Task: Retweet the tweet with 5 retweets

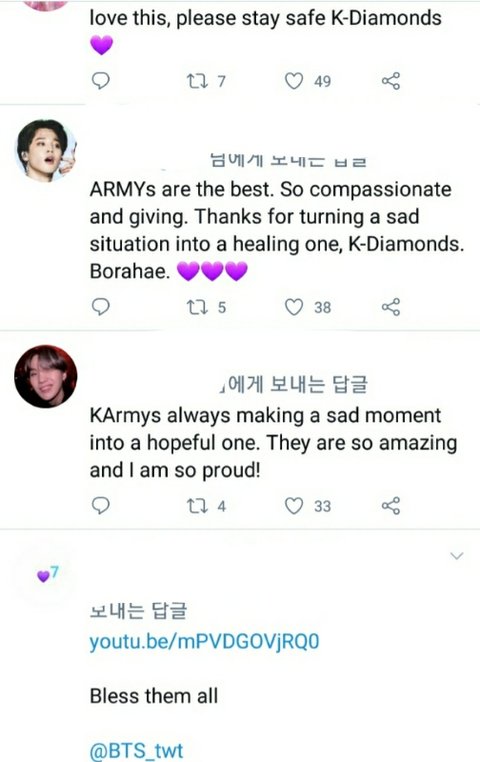Action: [198, 307]
